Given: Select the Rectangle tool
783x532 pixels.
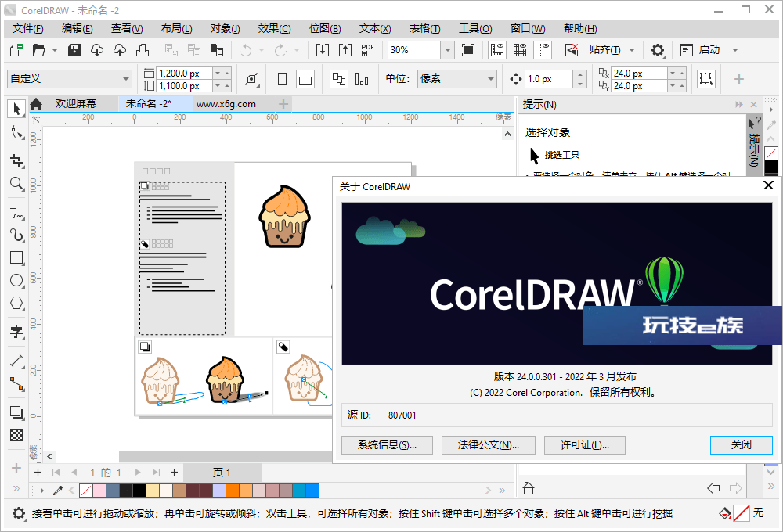Looking at the screenshot, I should pos(16,257).
